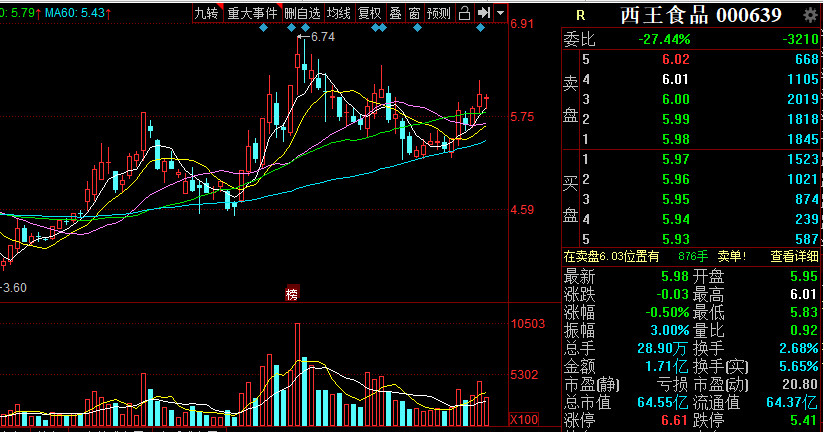Open the 复权 price adjustment menu
This screenshot has height=432, width=823.
(x=370, y=13)
